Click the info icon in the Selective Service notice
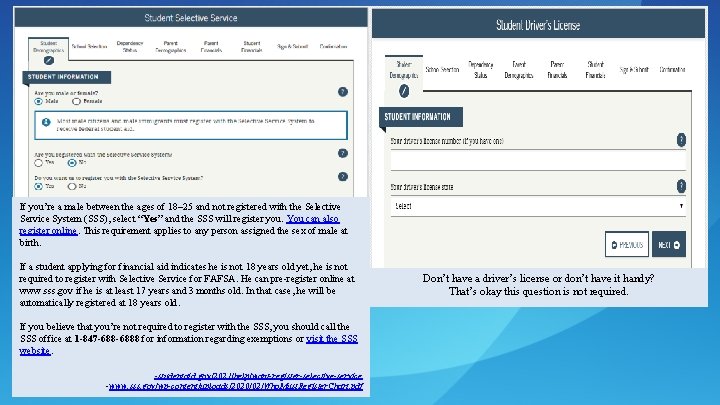The height and width of the screenshot is (405, 720). click(46, 122)
